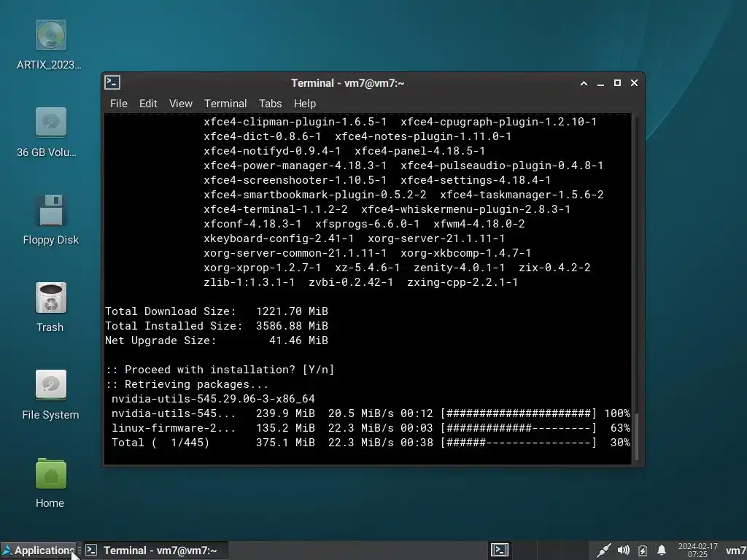Screen dimensions: 747x560
Task: Open the File menu
Action: click(x=119, y=104)
